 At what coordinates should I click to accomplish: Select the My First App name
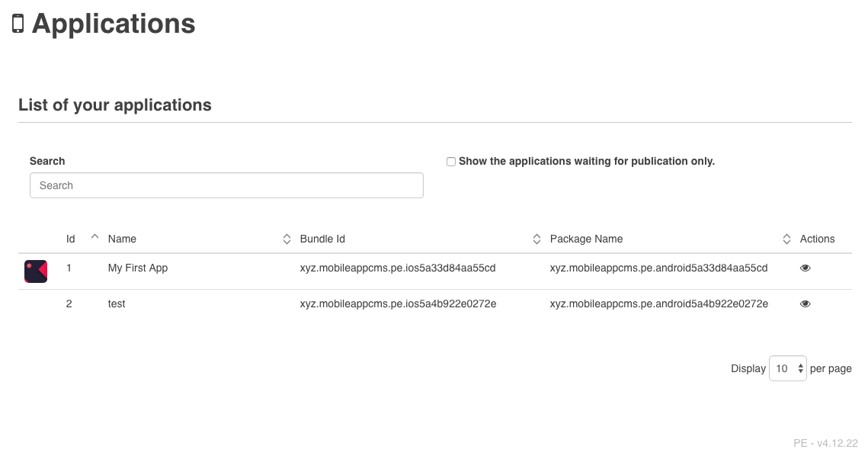click(138, 268)
